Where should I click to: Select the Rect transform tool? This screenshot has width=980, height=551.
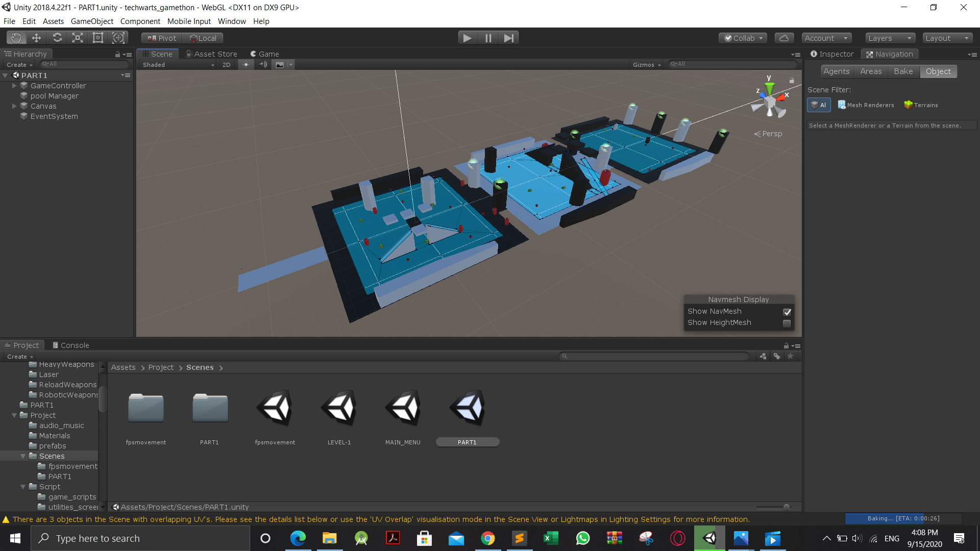(x=97, y=38)
